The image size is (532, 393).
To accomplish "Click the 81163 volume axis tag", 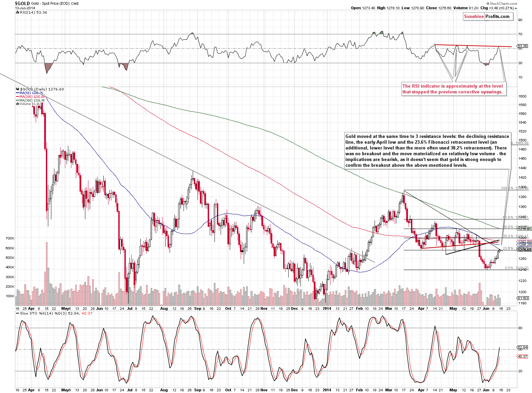I will [522, 298].
